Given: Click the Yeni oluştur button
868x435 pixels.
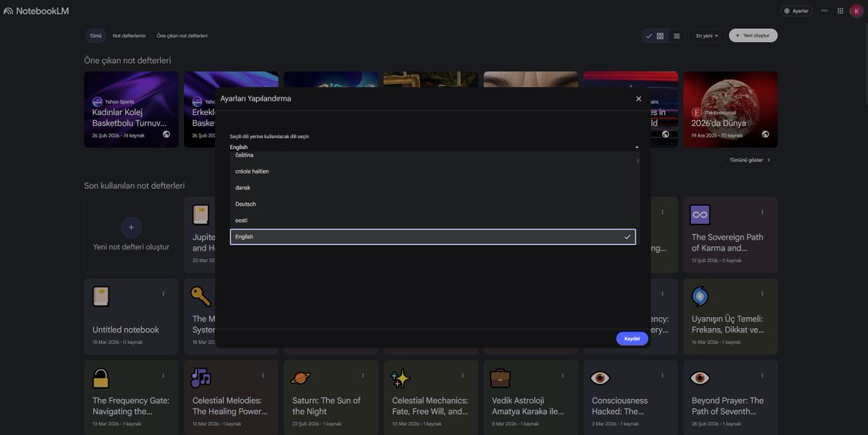Looking at the screenshot, I should coord(753,35).
